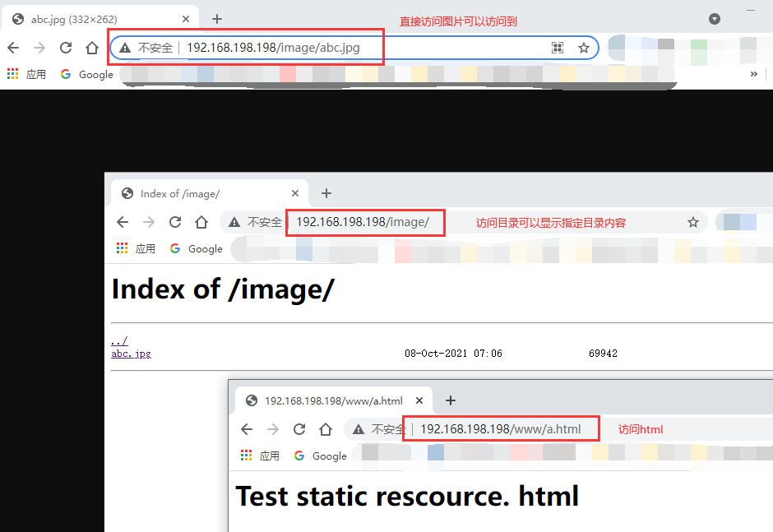Reload the abc.jpg page
The image size is (773, 532).
coord(66,48)
